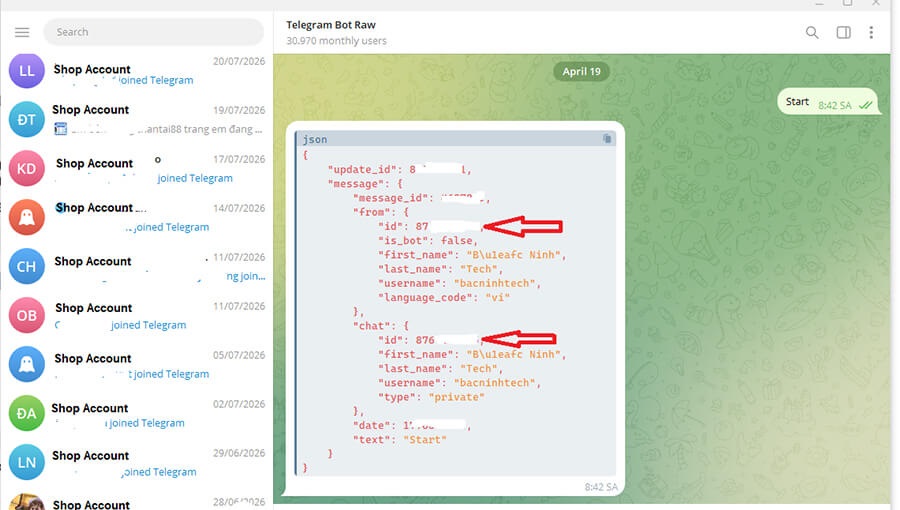The width and height of the screenshot is (900, 510).
Task: Click the "text": "Start" line
Action: pos(399,439)
